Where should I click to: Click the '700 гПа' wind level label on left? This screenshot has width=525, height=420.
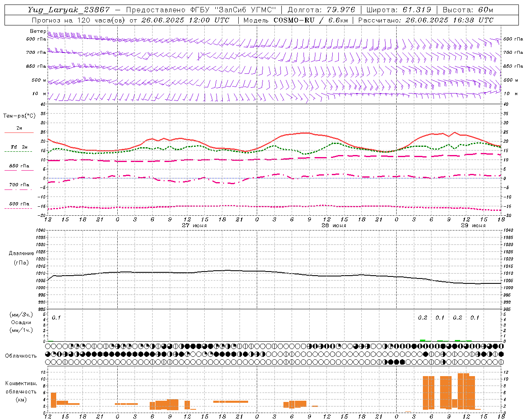click(x=36, y=52)
